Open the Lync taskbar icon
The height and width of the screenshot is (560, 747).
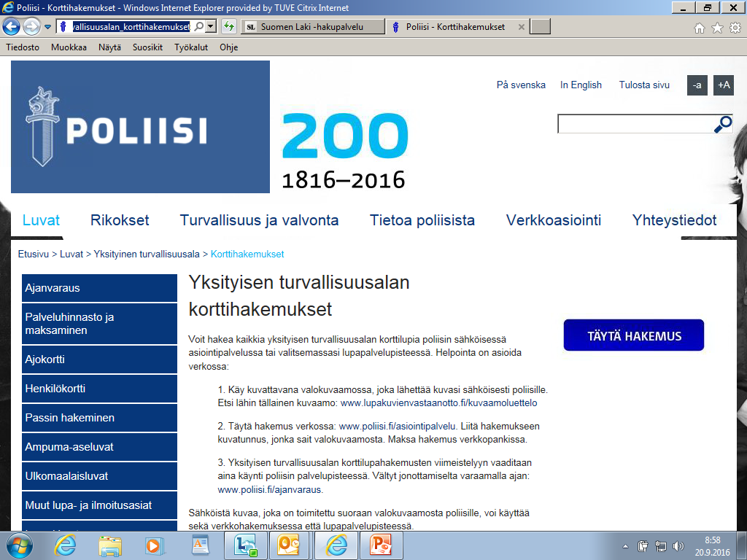tap(246, 545)
